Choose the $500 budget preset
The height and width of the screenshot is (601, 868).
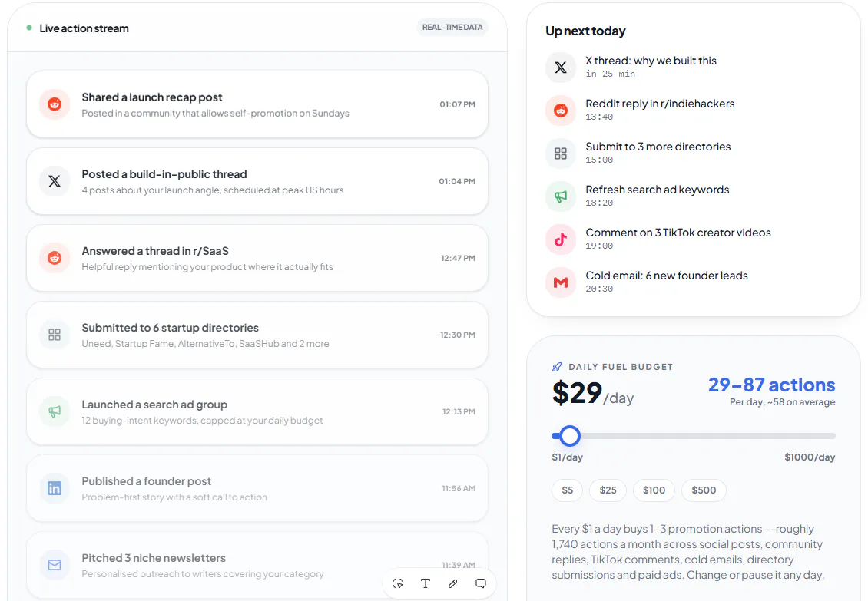[704, 490]
